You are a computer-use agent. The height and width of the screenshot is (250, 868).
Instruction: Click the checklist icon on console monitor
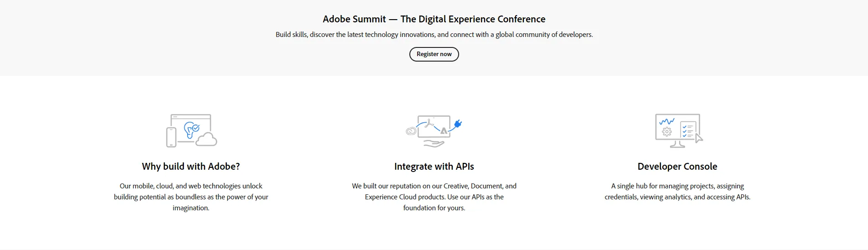coord(687,130)
